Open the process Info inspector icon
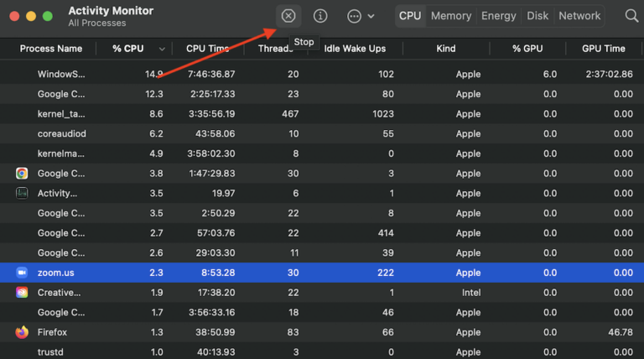 (320, 16)
